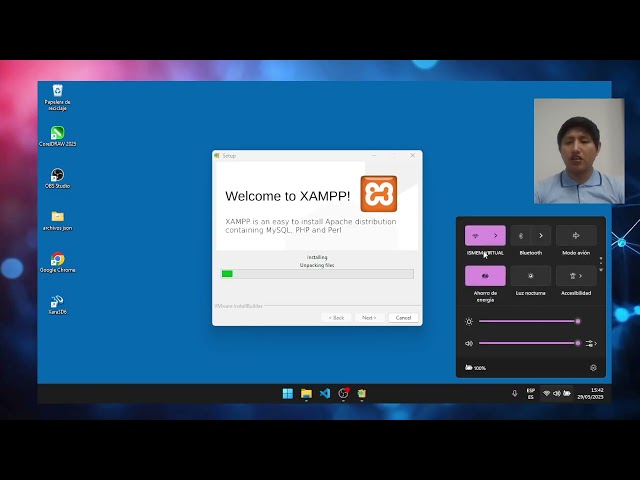Toggle Ahorro de energía
This screenshot has width=640, height=480.
click(x=485, y=276)
